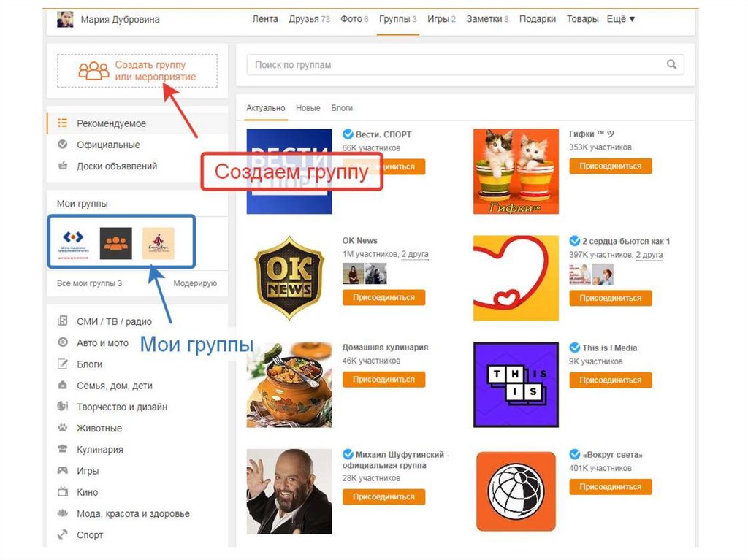This screenshot has height=560, width=748.
Task: Click the magnifier icon in group search
Action: [x=671, y=64]
